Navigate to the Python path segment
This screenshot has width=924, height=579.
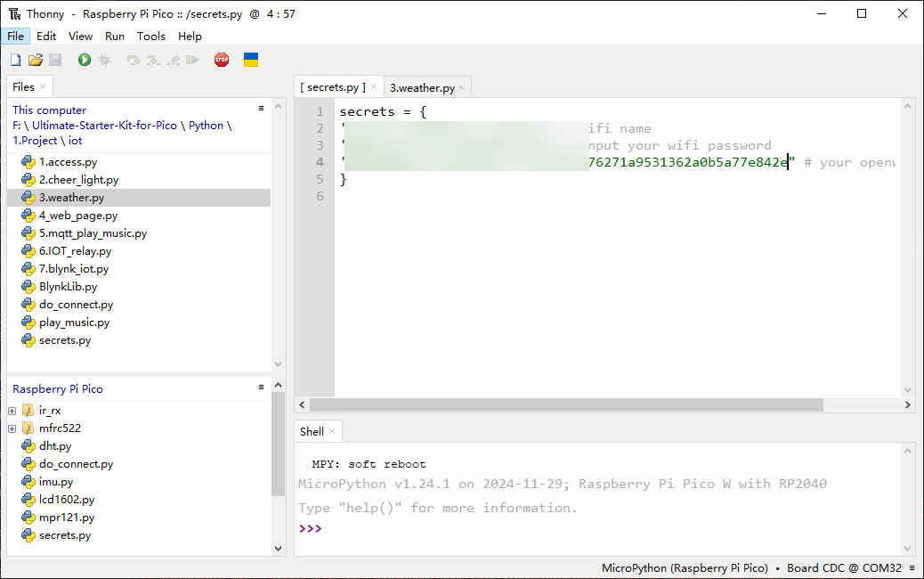click(207, 126)
